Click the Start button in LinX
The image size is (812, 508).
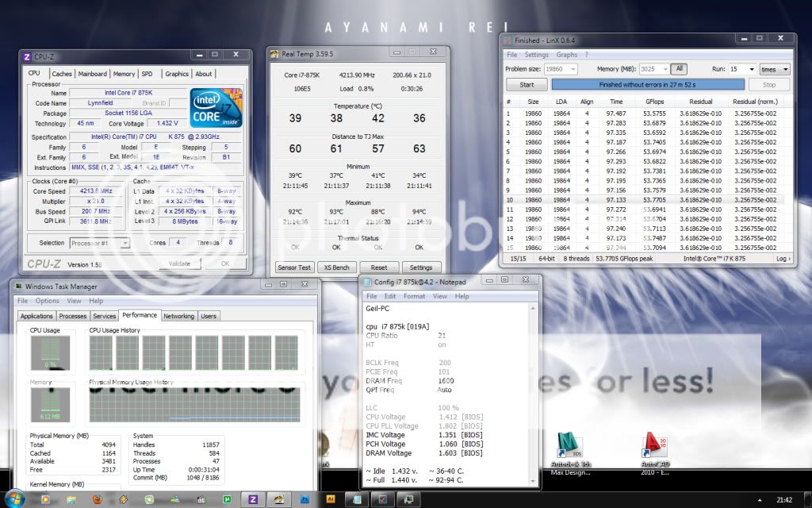click(x=527, y=84)
